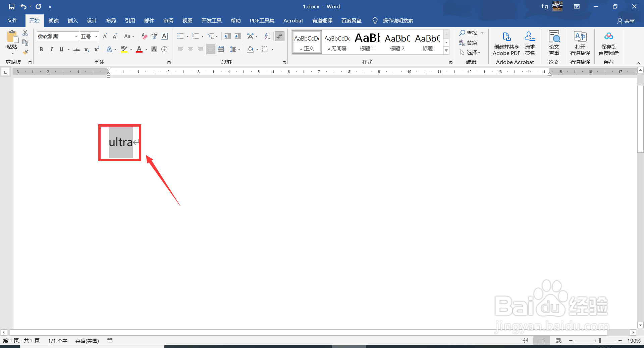Apply the 标题 1 heading style
The width and height of the screenshot is (644, 348).
(367, 42)
